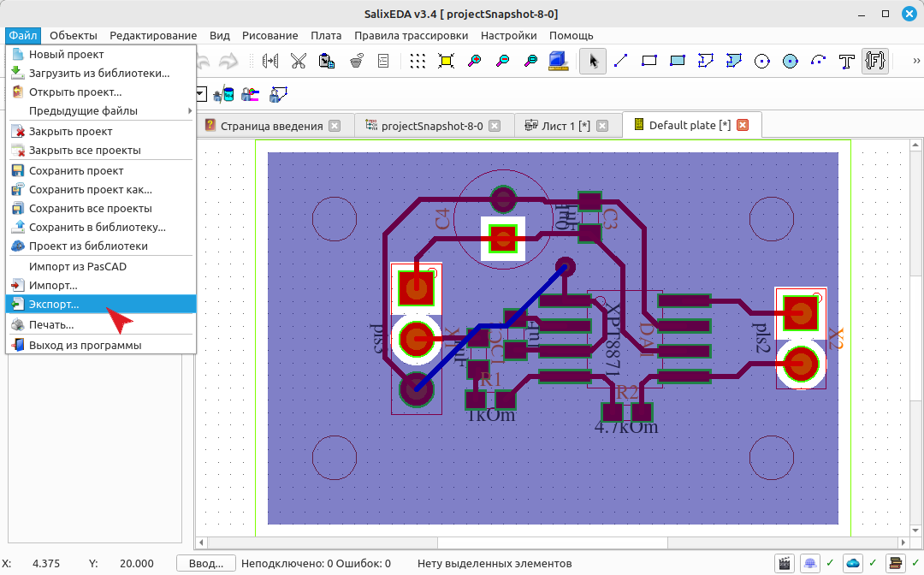924x575 pixels.
Task: Click the Ввод... button in status bar
Action: (205, 563)
